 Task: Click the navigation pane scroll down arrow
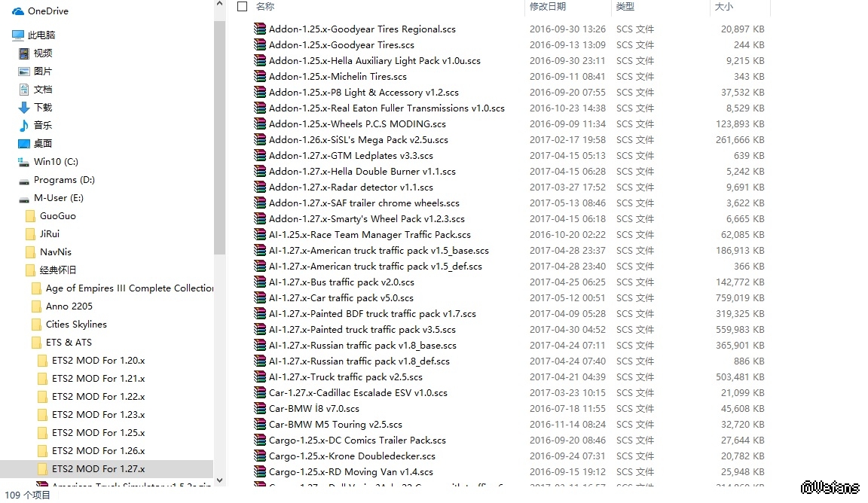pos(220,480)
